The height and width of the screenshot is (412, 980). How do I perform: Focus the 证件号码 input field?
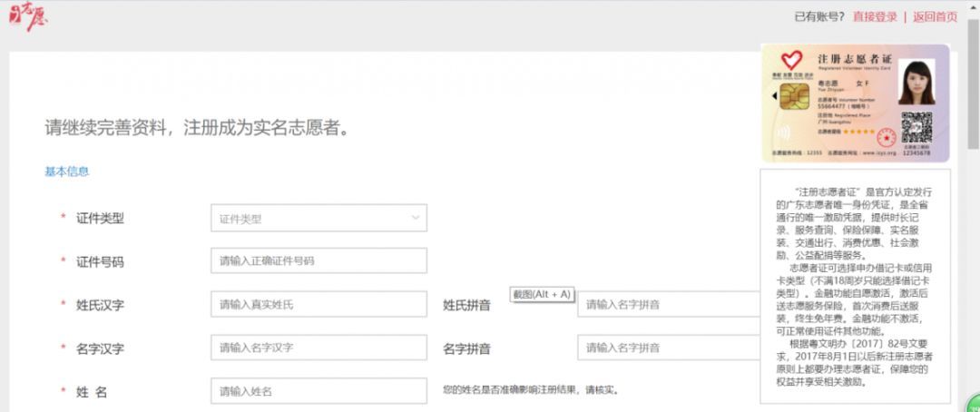tap(318, 261)
